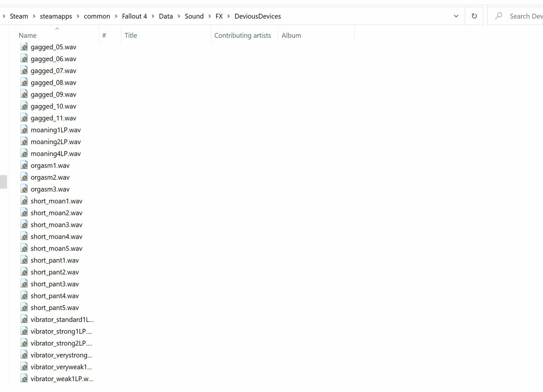Click the vibrator_veryweak1 file icon
The image size is (543, 392).
pyautogui.click(x=24, y=367)
